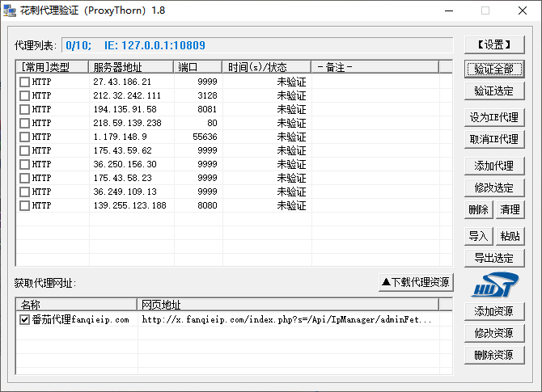Click 验证选定 to verify selected proxies
542x392 pixels.
tap(494, 91)
